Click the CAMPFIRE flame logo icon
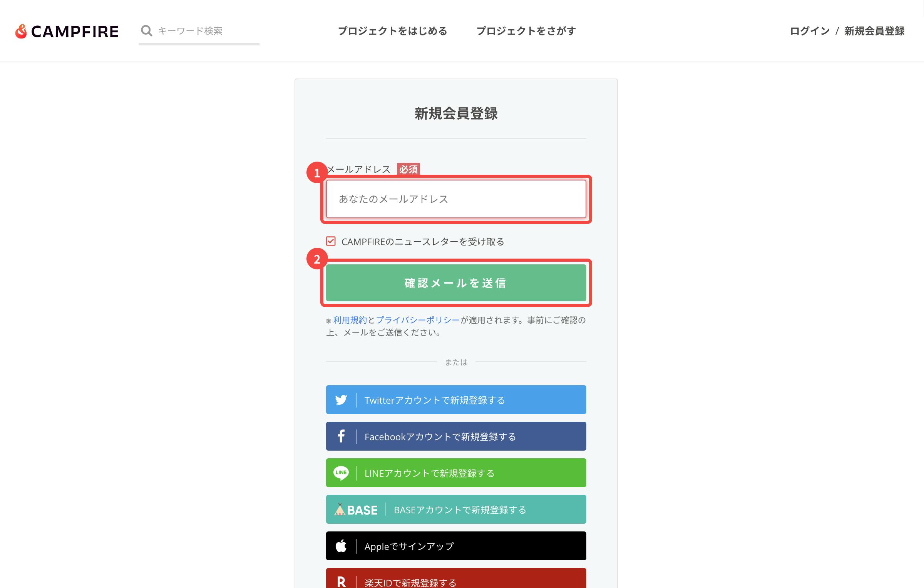Image resolution: width=924 pixels, height=588 pixels. [21, 32]
